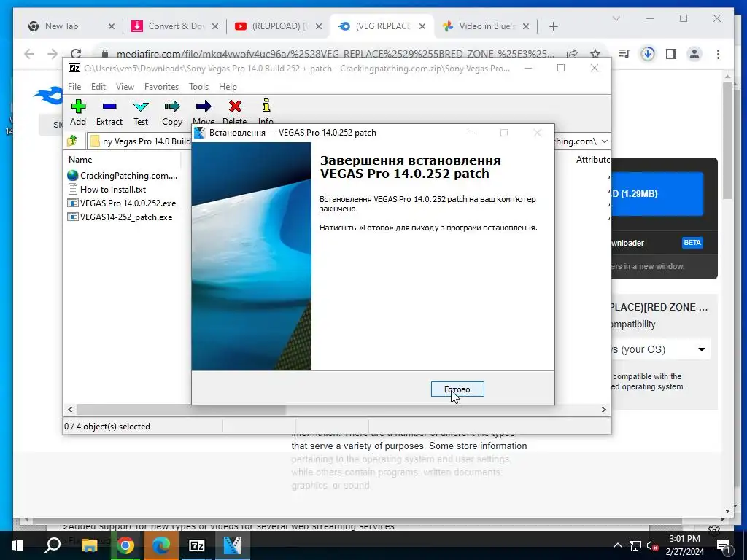This screenshot has height=560, width=747.
Task: Switch to Chrome from taskbar
Action: (x=125, y=545)
